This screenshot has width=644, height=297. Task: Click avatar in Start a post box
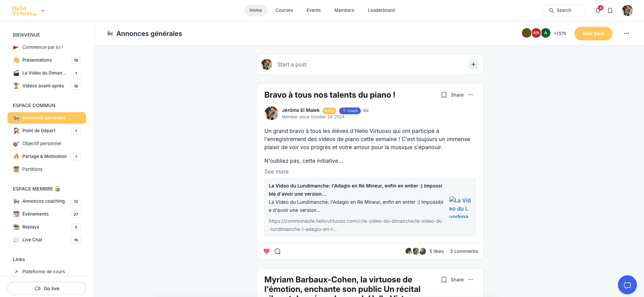pos(267,64)
